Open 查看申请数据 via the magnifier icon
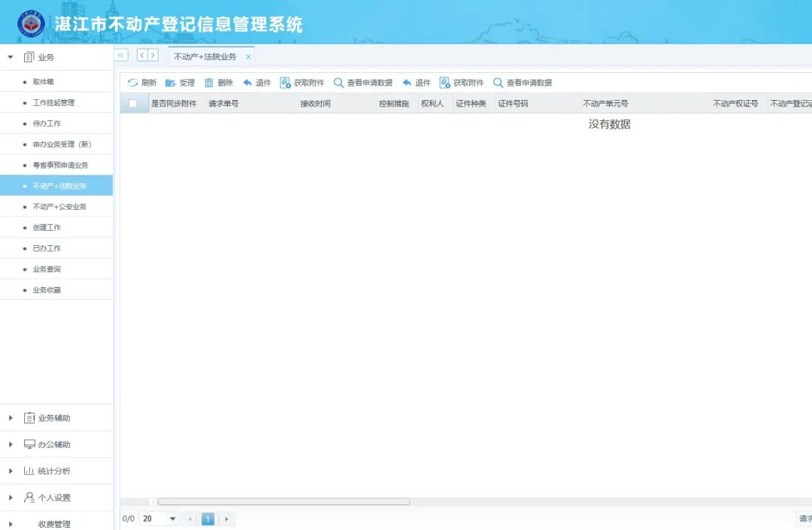 point(339,83)
